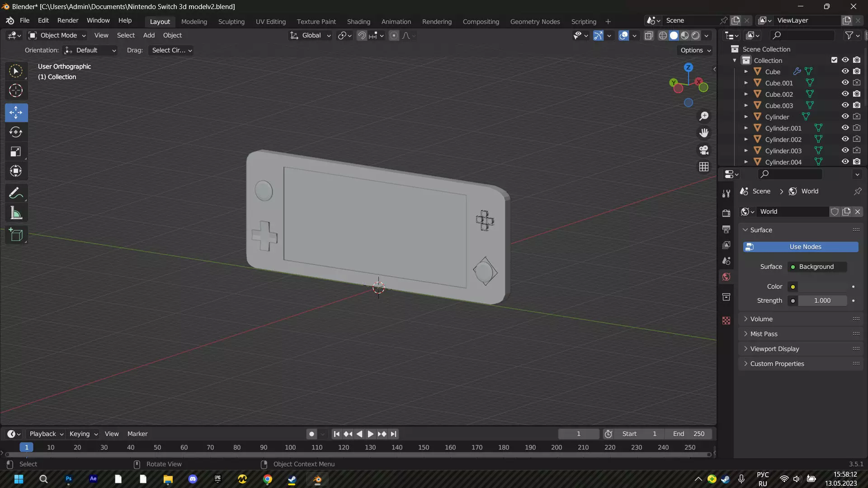Toggle camera view in viewport
The image size is (868, 488).
pos(704,150)
